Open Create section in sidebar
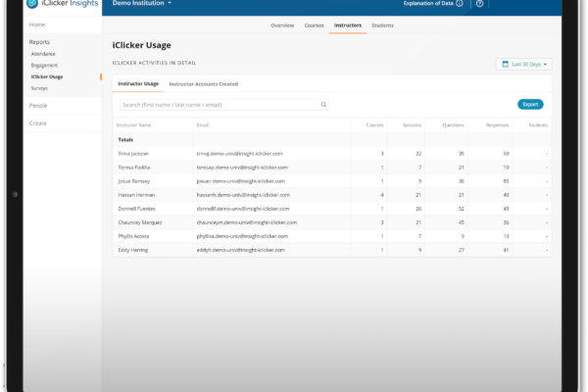The image size is (588, 392). click(38, 123)
